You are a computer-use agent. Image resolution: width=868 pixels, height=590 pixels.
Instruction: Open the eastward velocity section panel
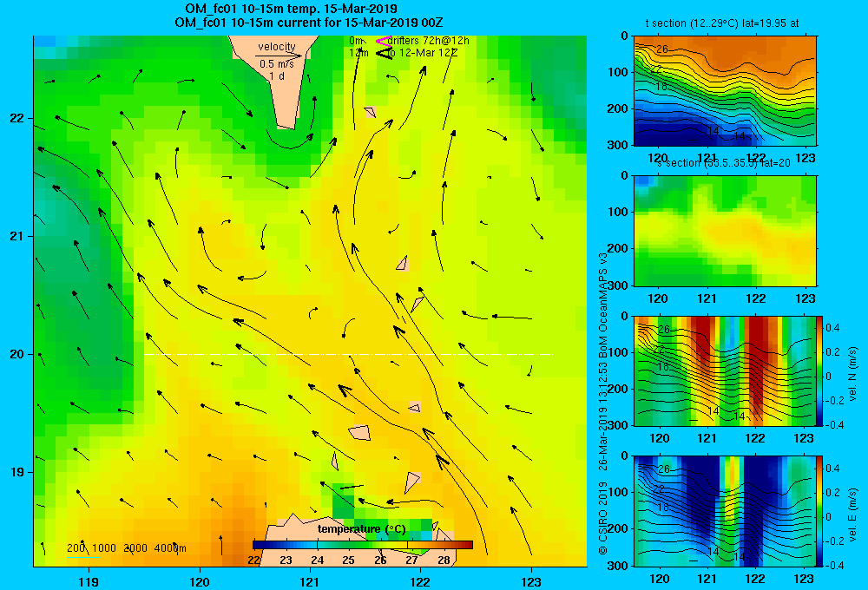click(725, 511)
